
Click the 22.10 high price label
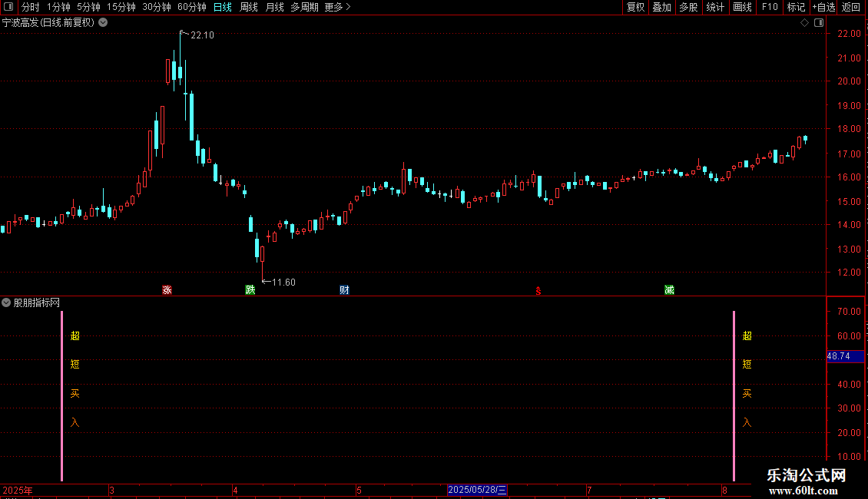[x=202, y=35]
